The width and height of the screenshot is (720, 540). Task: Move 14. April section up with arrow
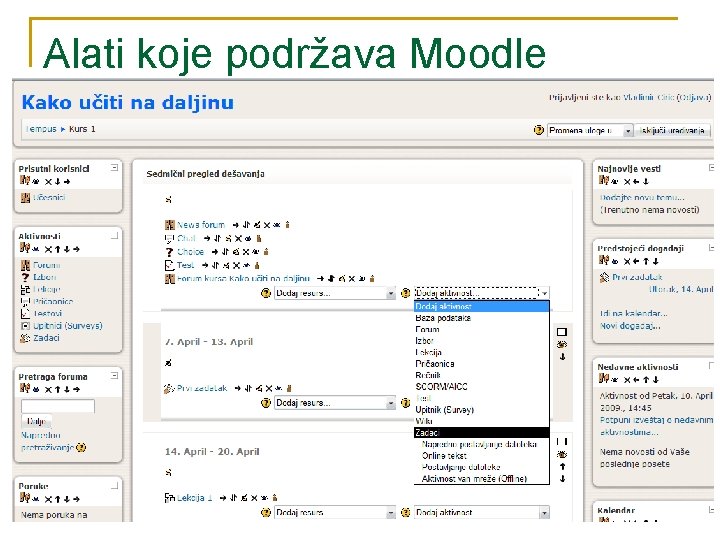click(x=562, y=467)
